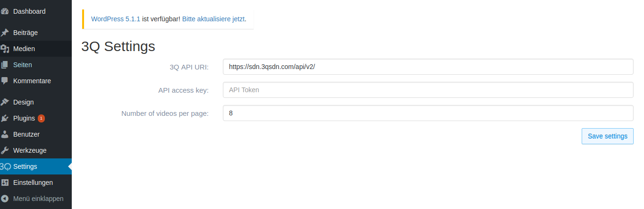Screen dimensions: 644x209
Task: Click the Design paintbrush icon
Action: click(5, 102)
